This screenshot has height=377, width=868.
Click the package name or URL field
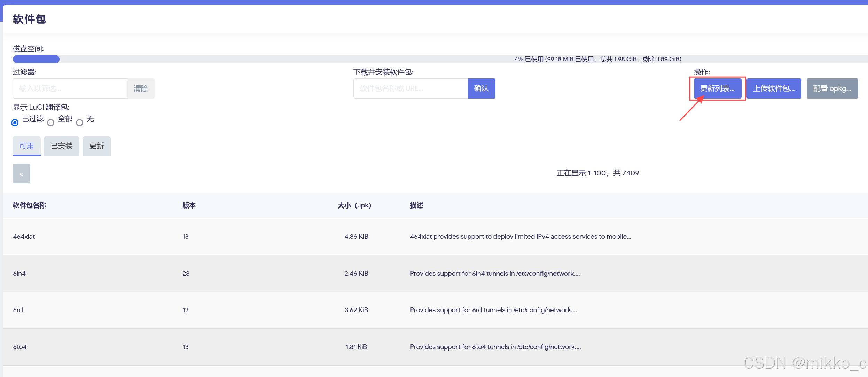click(x=410, y=88)
